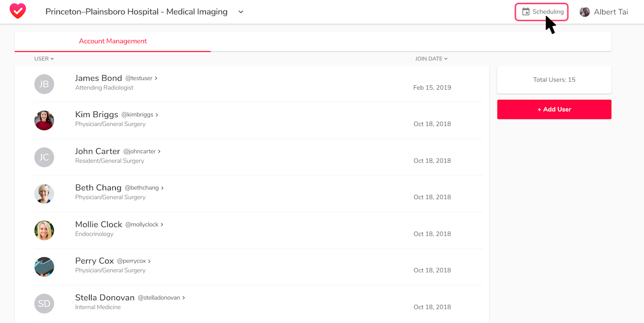Open the @perrycox user link
This screenshot has width=644, height=323.
pos(131,261)
